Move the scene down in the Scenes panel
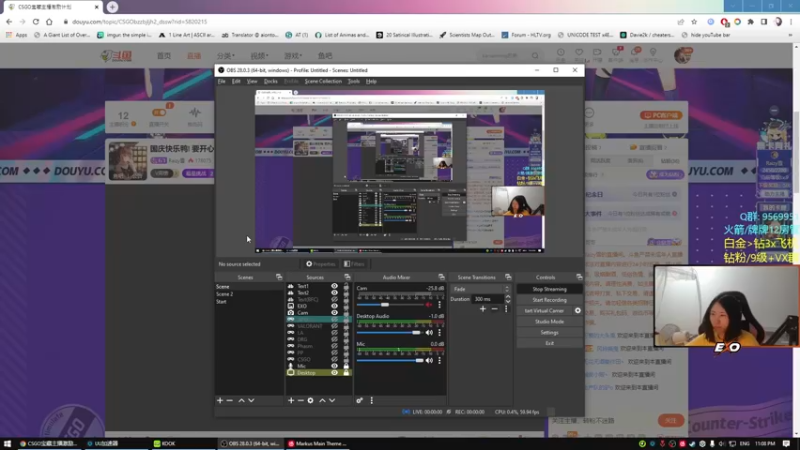 click(251, 401)
